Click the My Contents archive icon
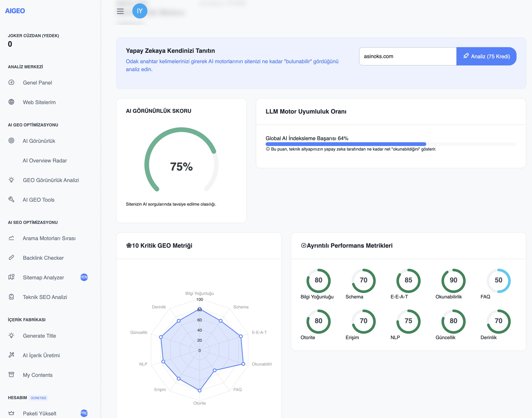532x418 pixels. pos(11,375)
